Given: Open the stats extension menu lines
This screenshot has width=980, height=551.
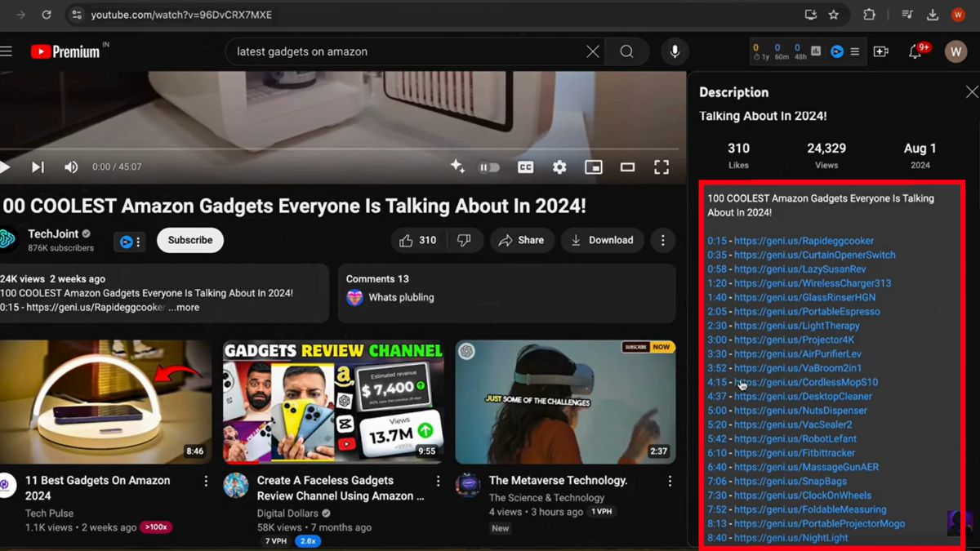Looking at the screenshot, I should [x=854, y=51].
